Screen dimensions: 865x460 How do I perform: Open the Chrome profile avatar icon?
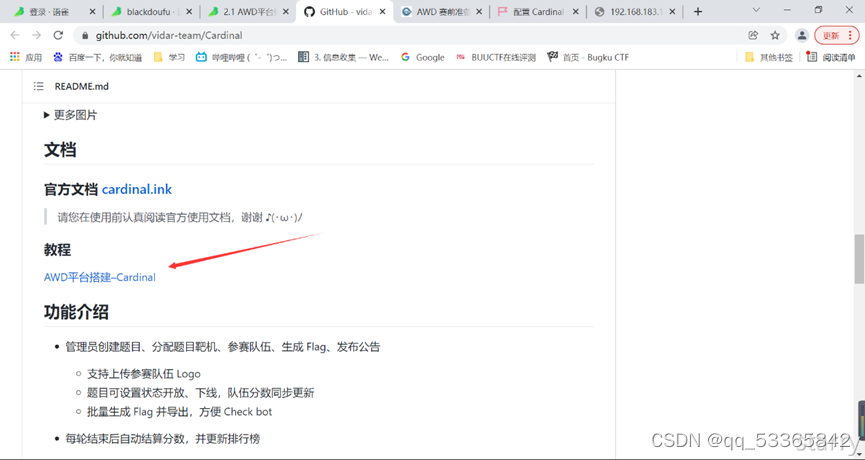(802, 35)
